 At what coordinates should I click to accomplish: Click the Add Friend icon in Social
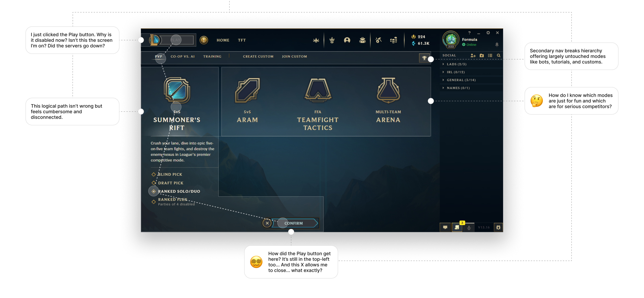[473, 55]
